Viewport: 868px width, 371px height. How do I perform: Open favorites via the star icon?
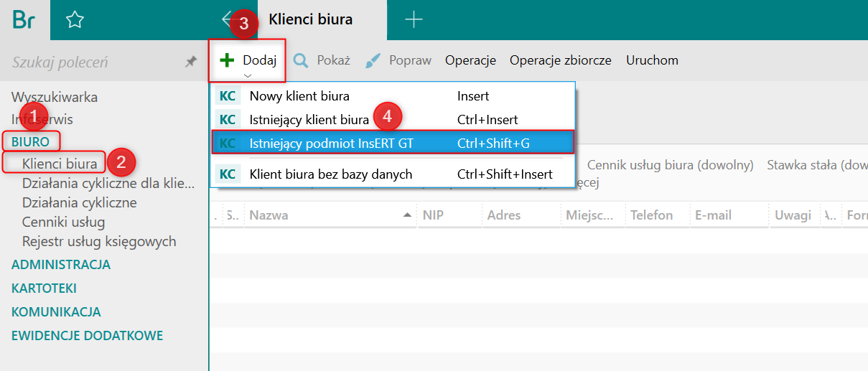pyautogui.click(x=75, y=20)
